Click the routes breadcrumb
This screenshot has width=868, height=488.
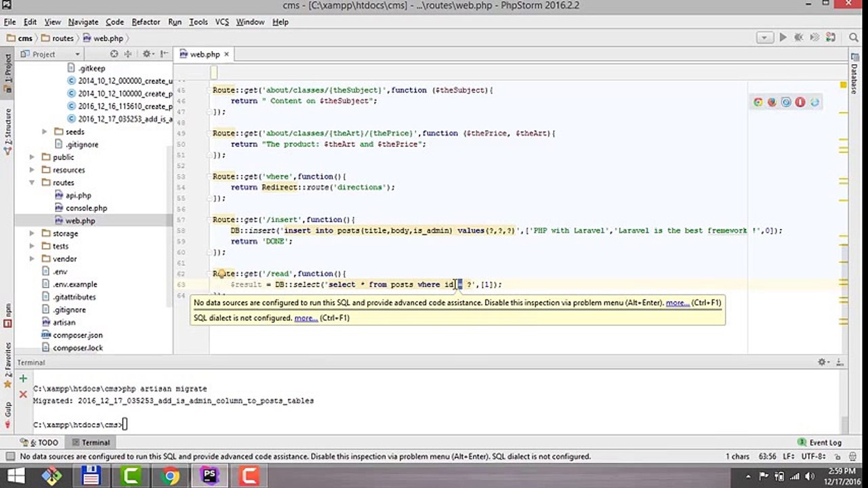point(58,39)
